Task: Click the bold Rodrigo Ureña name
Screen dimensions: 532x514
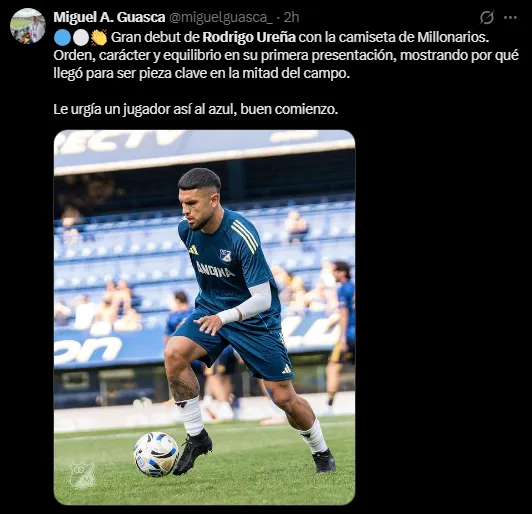Action: click(249, 37)
